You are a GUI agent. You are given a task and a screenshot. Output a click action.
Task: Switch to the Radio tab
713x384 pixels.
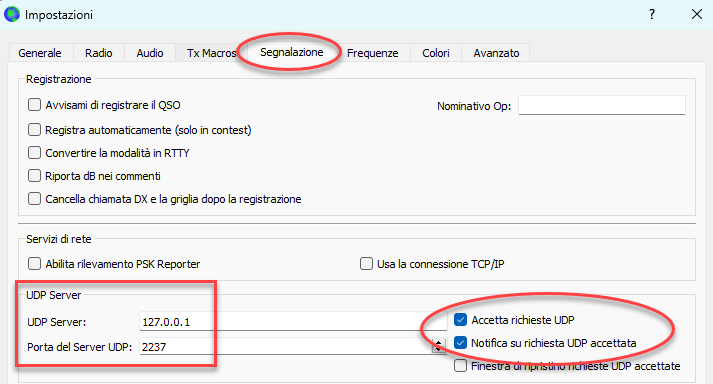click(99, 53)
